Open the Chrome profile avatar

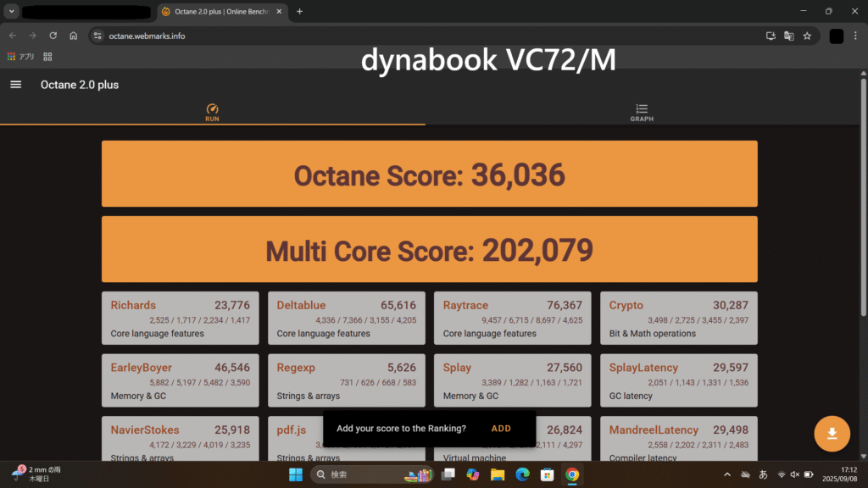(836, 36)
